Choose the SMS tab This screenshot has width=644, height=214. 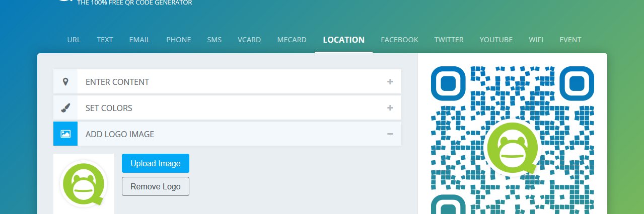click(214, 40)
